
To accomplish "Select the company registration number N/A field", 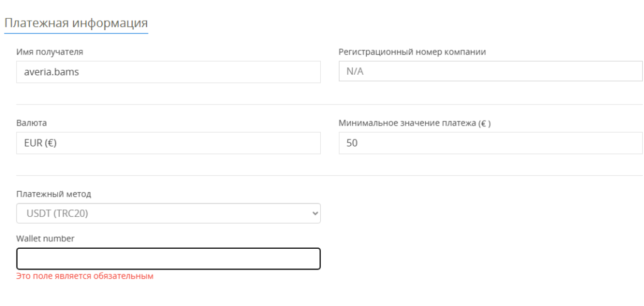I will pos(491,72).
